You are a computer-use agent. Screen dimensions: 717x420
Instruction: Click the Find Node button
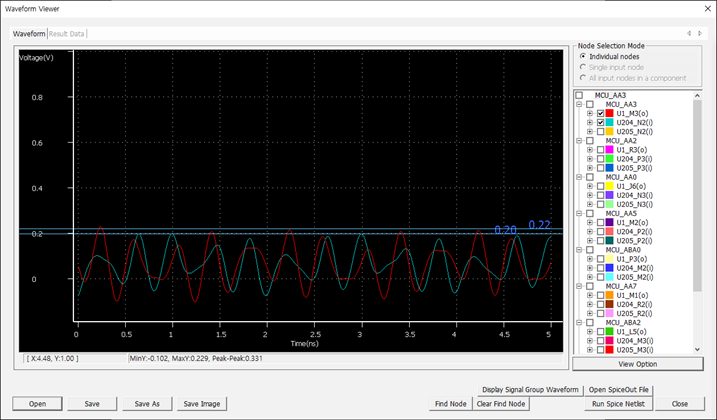point(450,404)
